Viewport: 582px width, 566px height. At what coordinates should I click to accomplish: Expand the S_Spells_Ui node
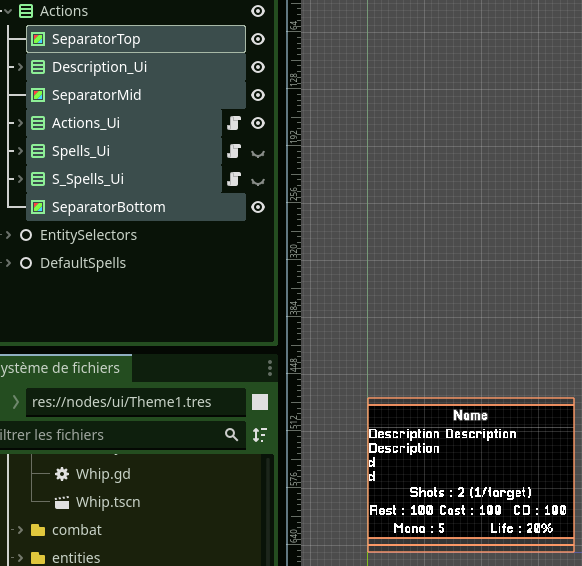point(20,179)
